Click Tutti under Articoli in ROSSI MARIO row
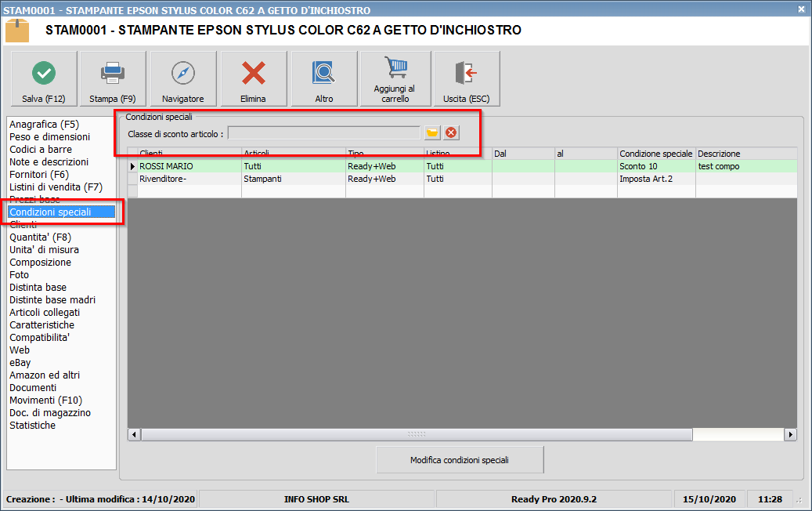Screen dimensions: 812x511 coord(294,166)
